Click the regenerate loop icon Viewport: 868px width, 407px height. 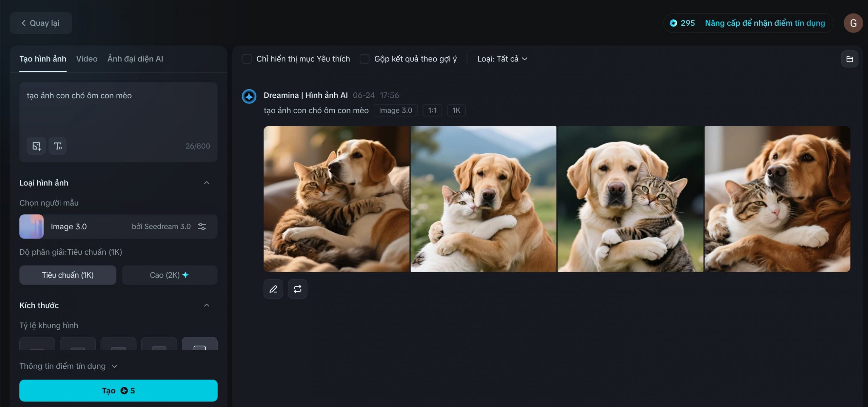(x=298, y=289)
